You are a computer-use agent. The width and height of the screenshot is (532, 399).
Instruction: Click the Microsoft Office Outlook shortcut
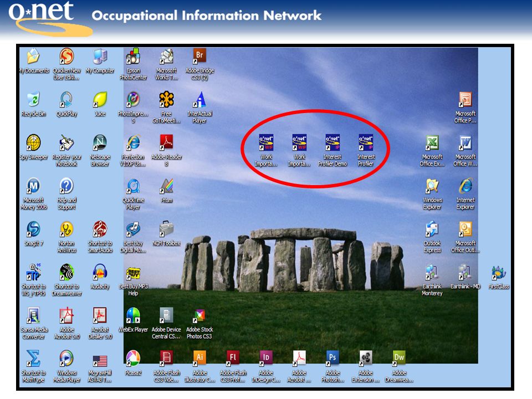click(x=465, y=229)
